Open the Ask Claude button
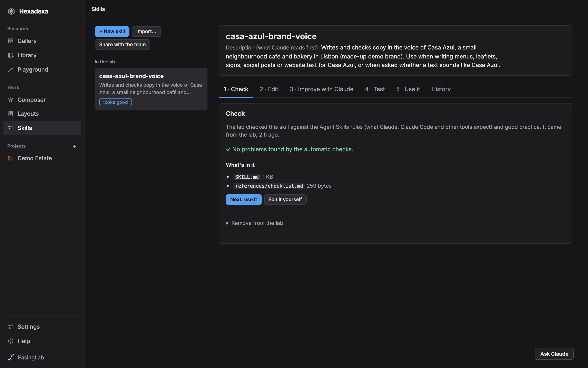Viewport: 588px width, 368px height. pos(554,354)
